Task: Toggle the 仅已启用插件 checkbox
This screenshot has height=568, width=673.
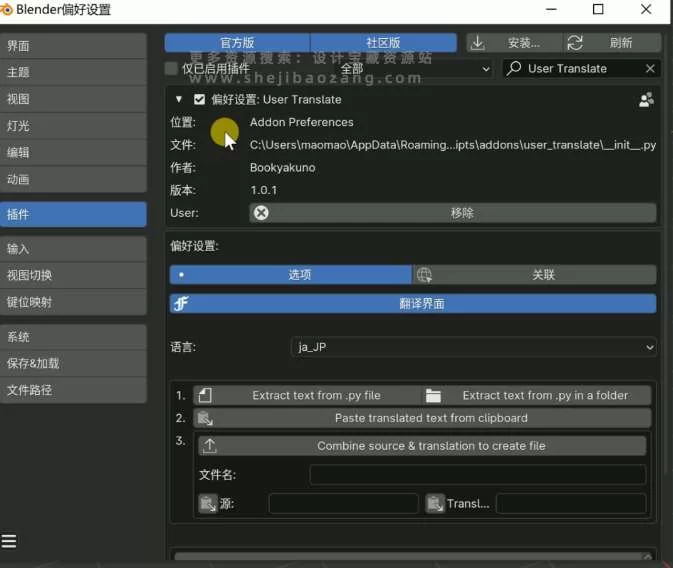Action: click(x=171, y=69)
